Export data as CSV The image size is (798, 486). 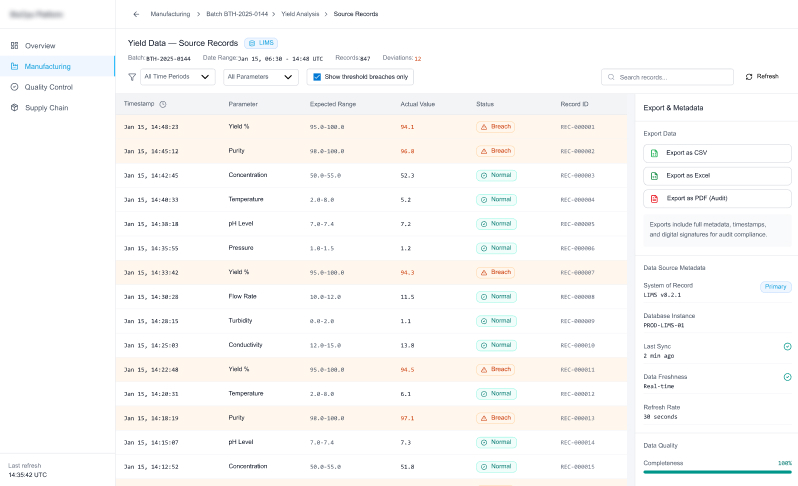(x=717, y=153)
